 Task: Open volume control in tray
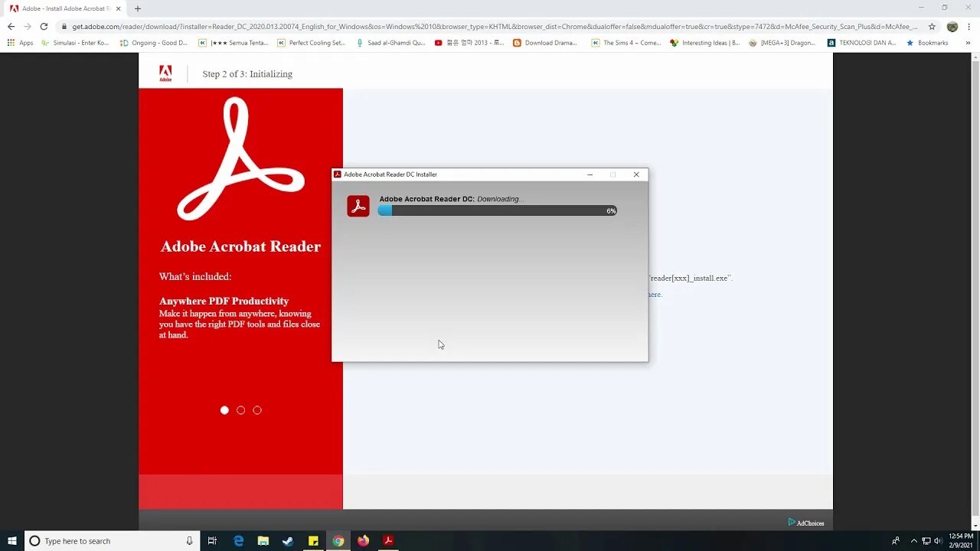[938, 541]
